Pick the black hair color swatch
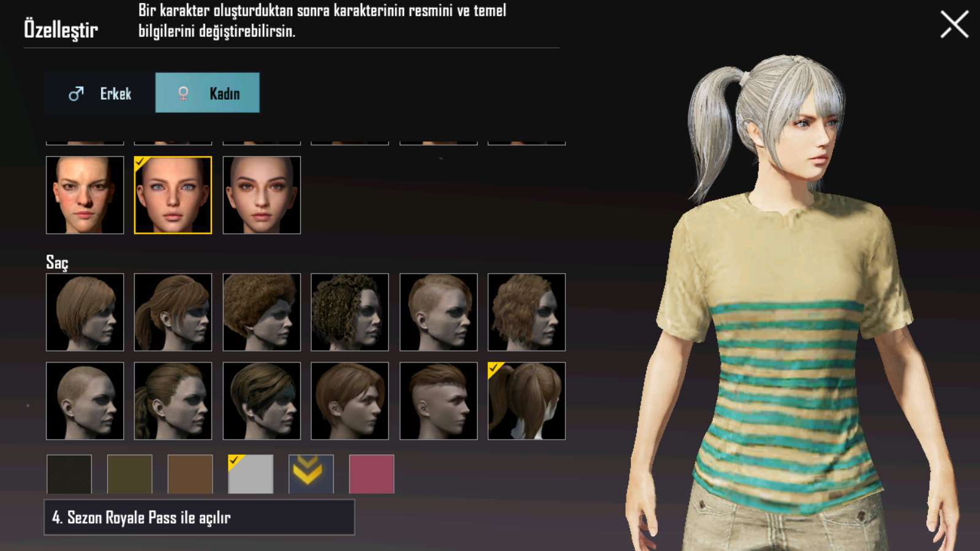Image resolution: width=980 pixels, height=551 pixels. click(69, 474)
